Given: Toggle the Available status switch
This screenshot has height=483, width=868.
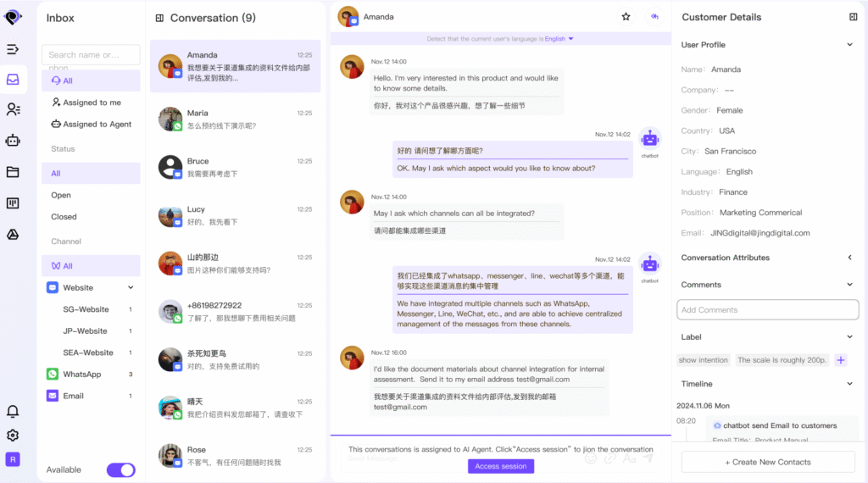Looking at the screenshot, I should (x=120, y=469).
